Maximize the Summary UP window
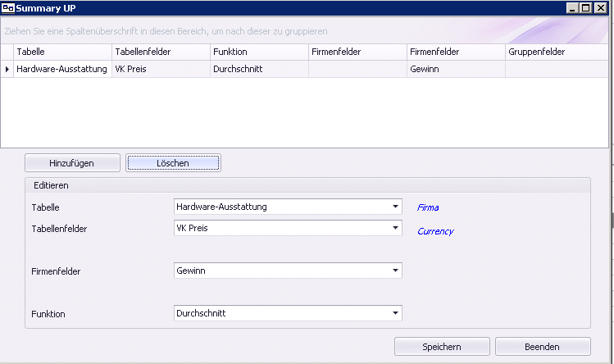The width and height of the screenshot is (614, 364). 586,8
